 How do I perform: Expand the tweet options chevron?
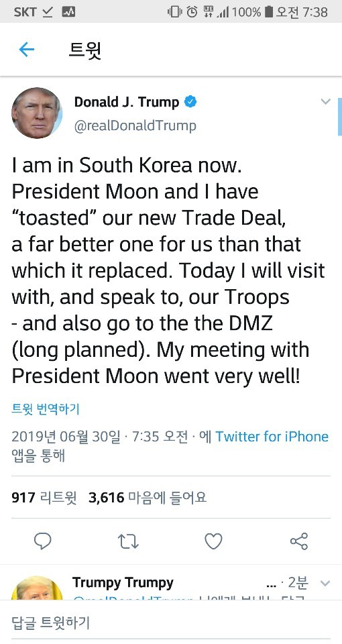326,101
